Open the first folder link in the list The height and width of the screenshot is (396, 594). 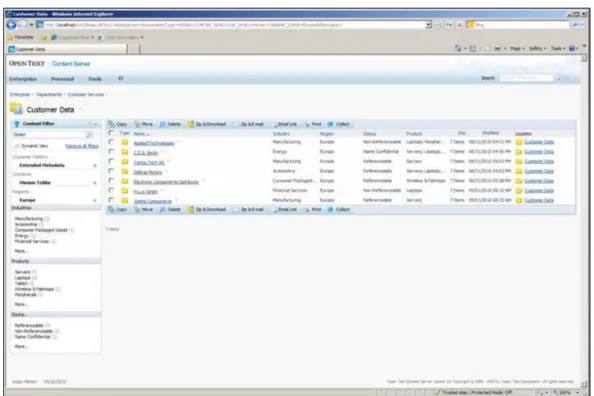tap(154, 143)
